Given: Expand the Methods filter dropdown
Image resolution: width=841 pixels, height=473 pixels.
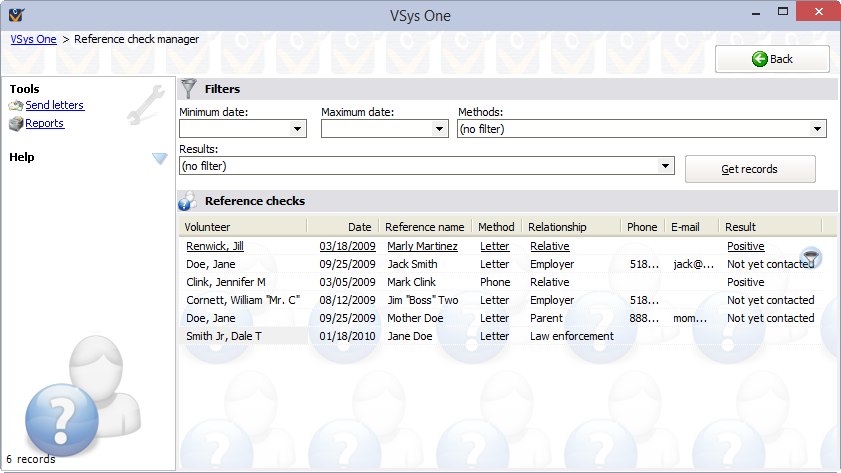Looking at the screenshot, I should click(x=817, y=129).
